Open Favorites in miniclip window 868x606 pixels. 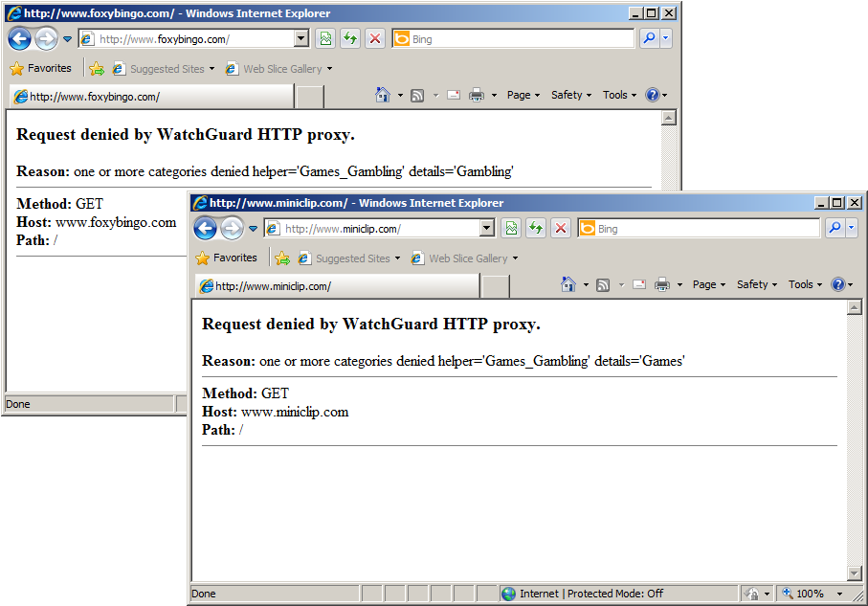pyautogui.click(x=227, y=258)
